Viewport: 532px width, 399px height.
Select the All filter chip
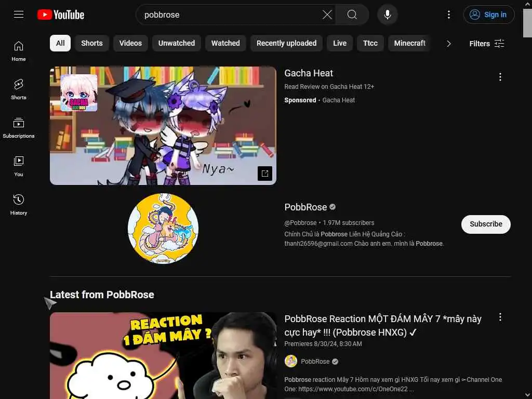coord(60,43)
